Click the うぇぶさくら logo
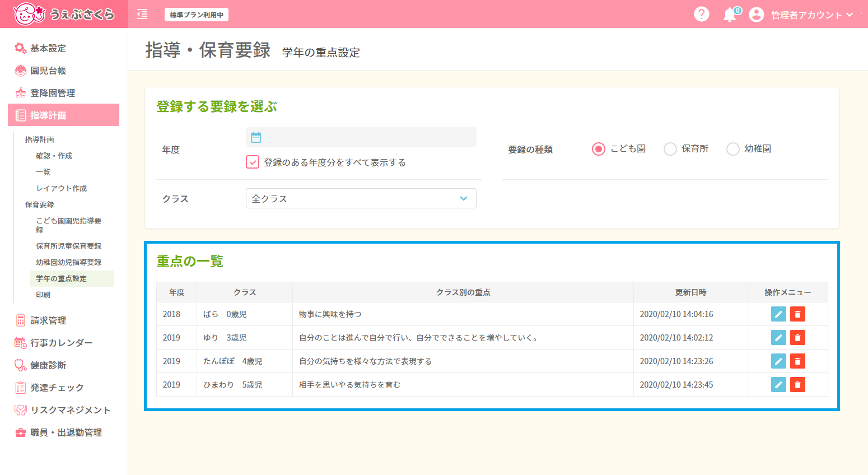Image resolution: width=868 pixels, height=475 pixels. (x=64, y=14)
